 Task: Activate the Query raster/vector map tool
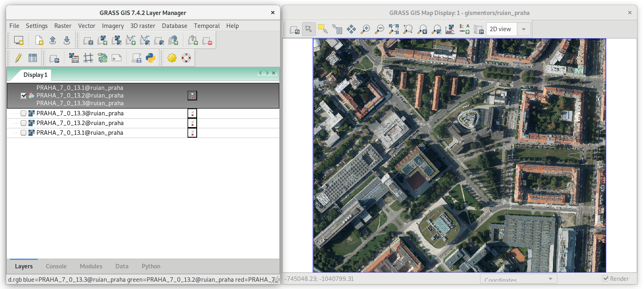click(337, 29)
